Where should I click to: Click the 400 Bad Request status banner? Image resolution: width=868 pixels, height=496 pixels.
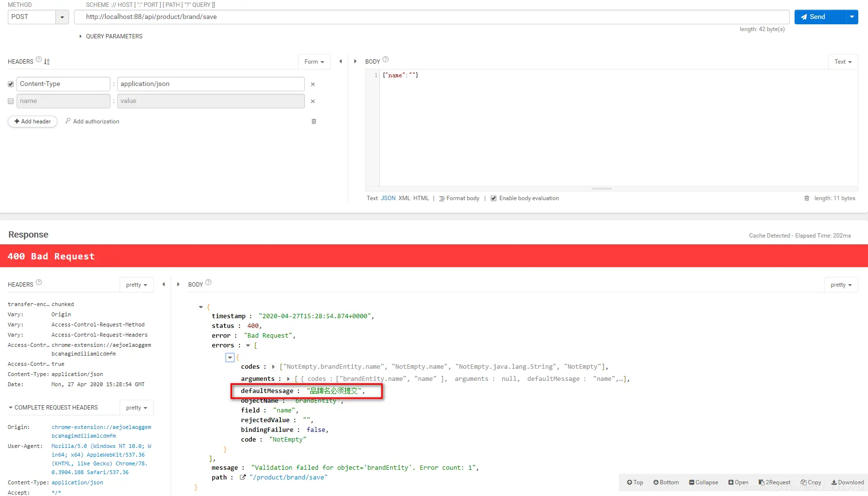(434, 256)
